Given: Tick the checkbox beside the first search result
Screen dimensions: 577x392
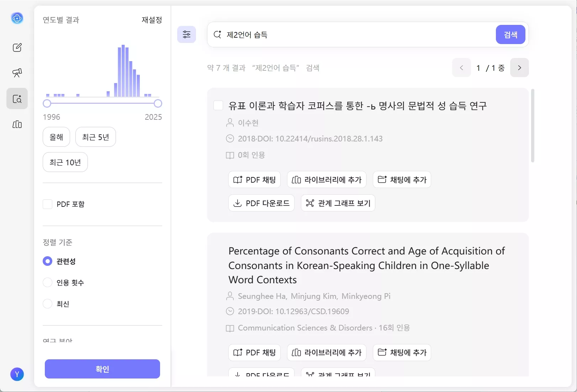Looking at the screenshot, I should [218, 105].
